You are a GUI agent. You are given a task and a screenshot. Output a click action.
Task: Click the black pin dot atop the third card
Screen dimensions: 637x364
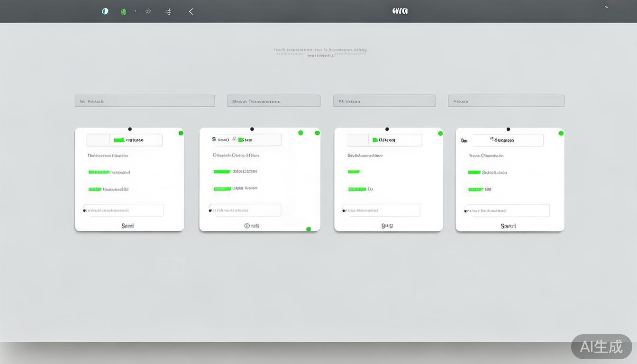click(387, 129)
